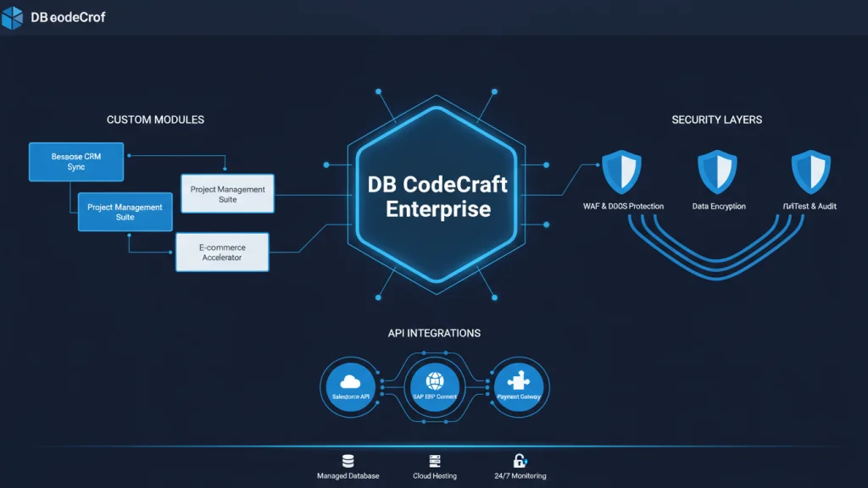Open the Salesforce API cloud circle

point(350,386)
